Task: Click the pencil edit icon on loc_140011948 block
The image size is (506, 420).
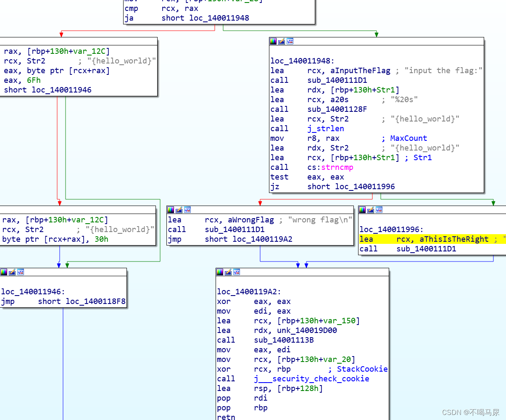Action: pyautogui.click(x=281, y=41)
